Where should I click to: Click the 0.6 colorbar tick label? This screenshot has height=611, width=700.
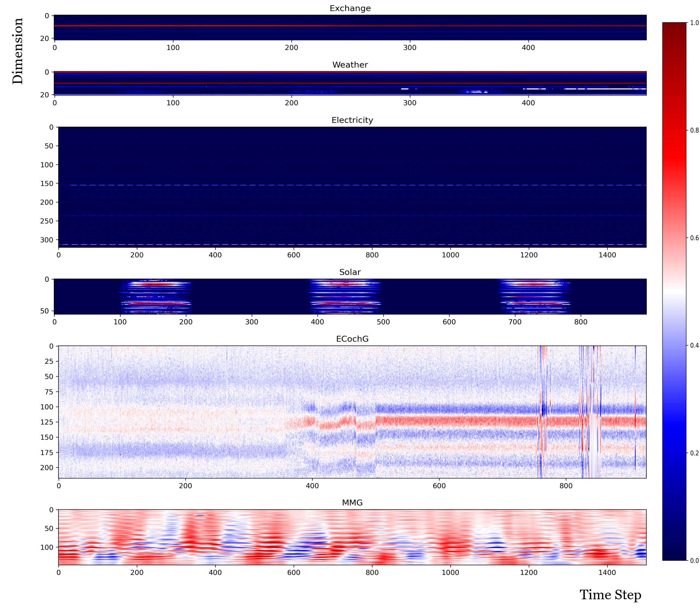694,238
